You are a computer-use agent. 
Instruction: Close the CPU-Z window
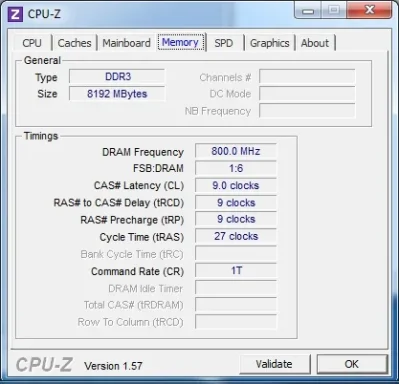point(369,10)
